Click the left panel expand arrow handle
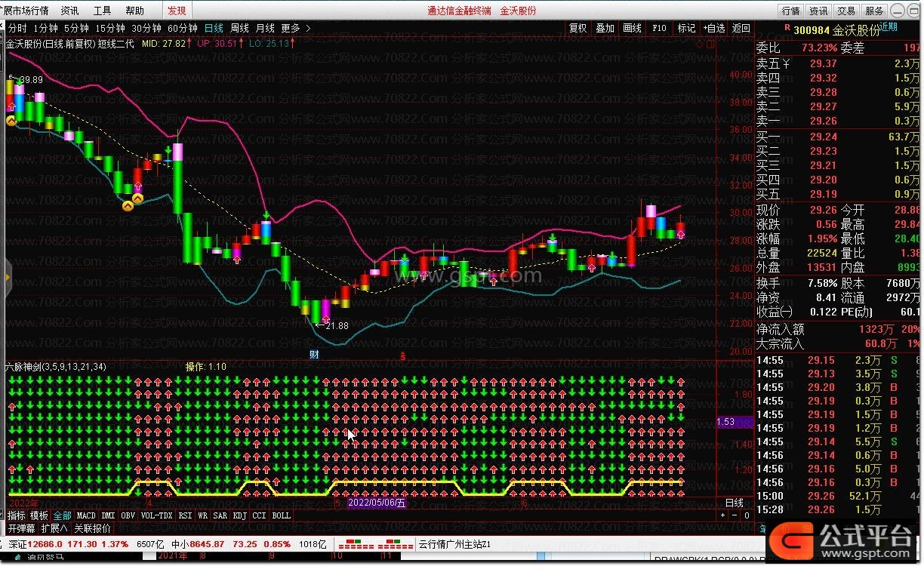Viewport: 924px width, 566px height. point(8,278)
